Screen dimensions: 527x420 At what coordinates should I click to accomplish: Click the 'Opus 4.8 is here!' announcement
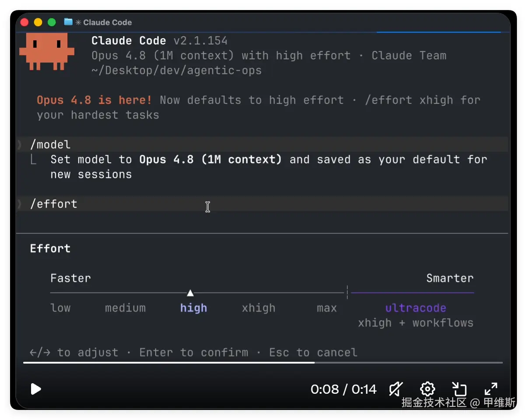94,100
